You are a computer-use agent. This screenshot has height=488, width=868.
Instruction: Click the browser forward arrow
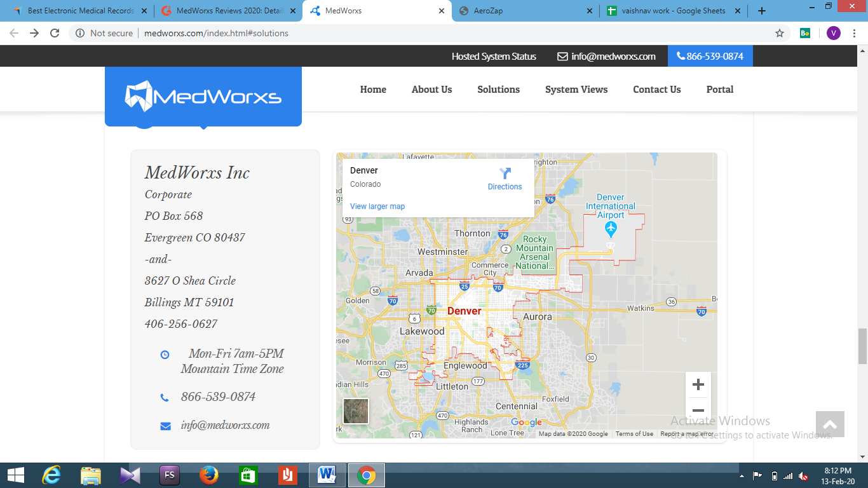pos(34,33)
